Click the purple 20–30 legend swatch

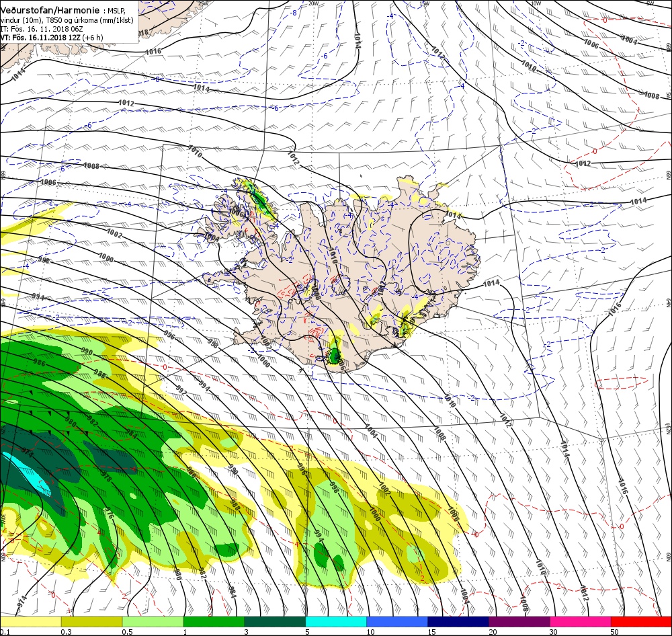point(519,621)
